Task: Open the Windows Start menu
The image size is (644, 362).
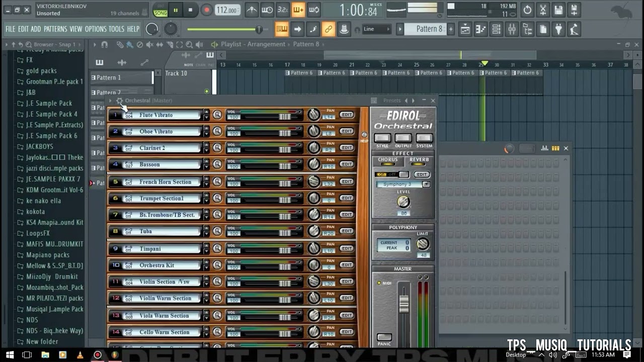Action: (x=10, y=355)
